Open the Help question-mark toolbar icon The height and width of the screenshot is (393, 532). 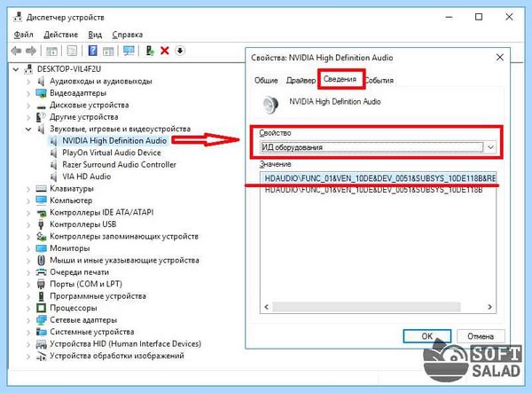[x=92, y=51]
